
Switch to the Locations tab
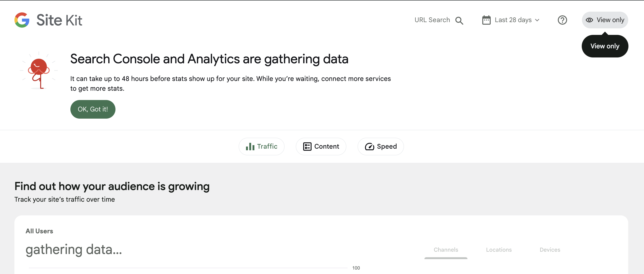click(499, 250)
